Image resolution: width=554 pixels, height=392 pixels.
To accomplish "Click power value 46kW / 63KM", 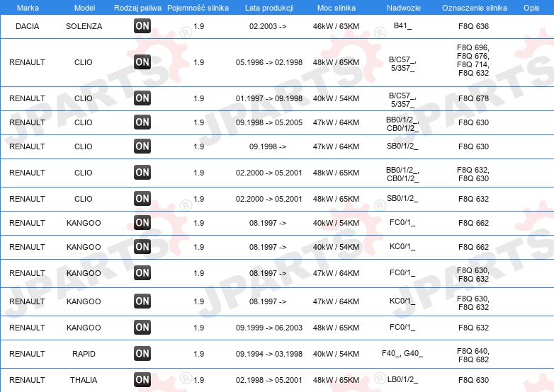I will [x=336, y=26].
